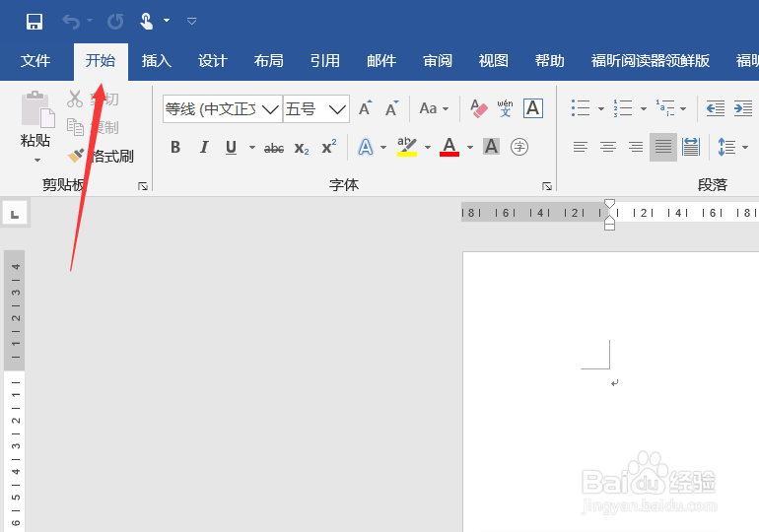Toggle strikethrough abc formatting
Screen dimensions: 759x532
pyautogui.click(x=274, y=148)
